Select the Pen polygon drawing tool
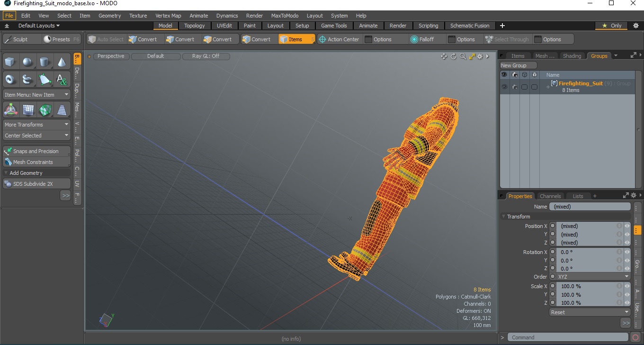Image resolution: width=644 pixels, height=345 pixels. click(x=45, y=79)
